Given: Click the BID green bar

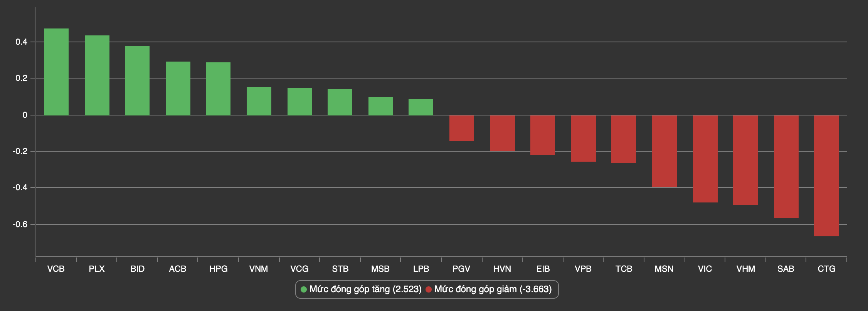Looking at the screenshot, I should point(137,81).
